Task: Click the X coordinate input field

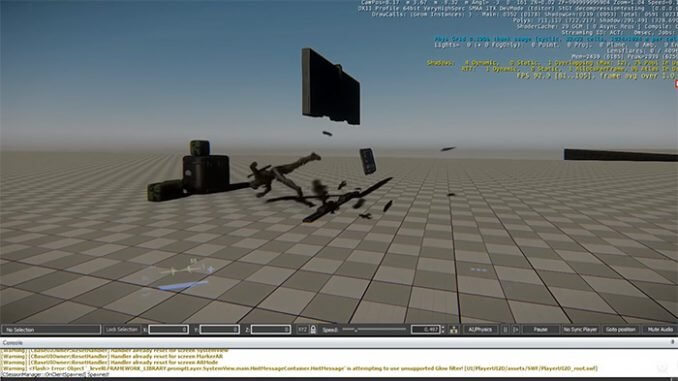Action: coord(169,330)
